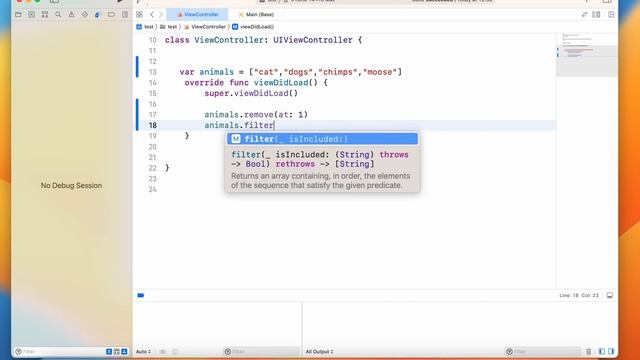This screenshot has height=360, width=640.
Task: Click the variables view Filter field
Action: (x=261, y=351)
